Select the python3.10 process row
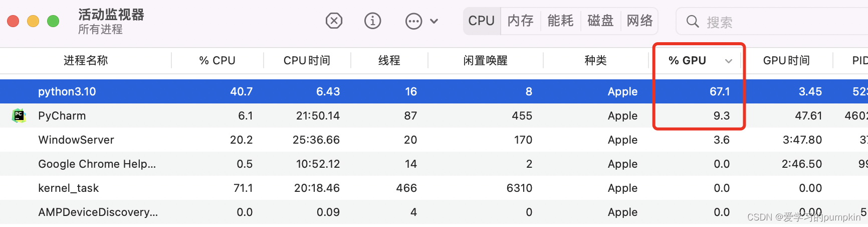 434,91
